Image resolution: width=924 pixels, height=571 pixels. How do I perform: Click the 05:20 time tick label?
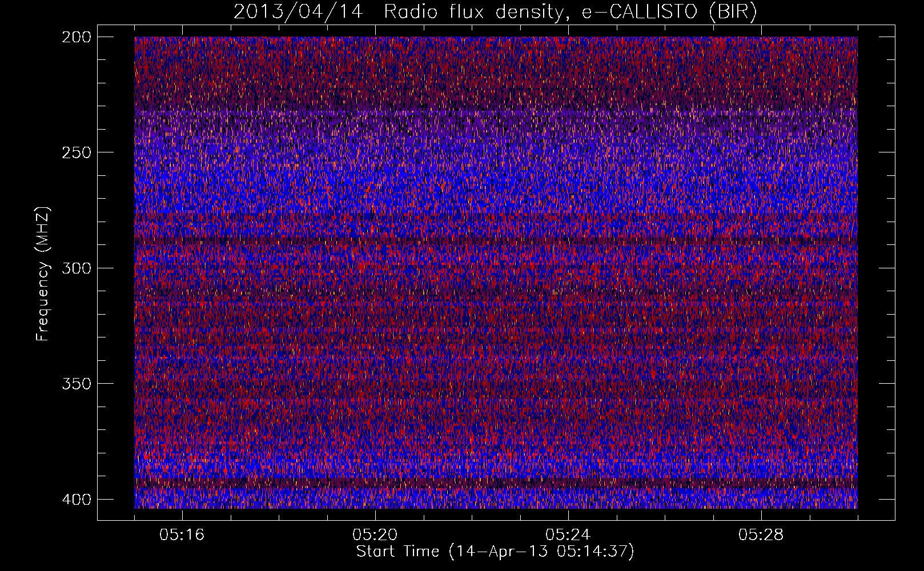tap(375, 534)
